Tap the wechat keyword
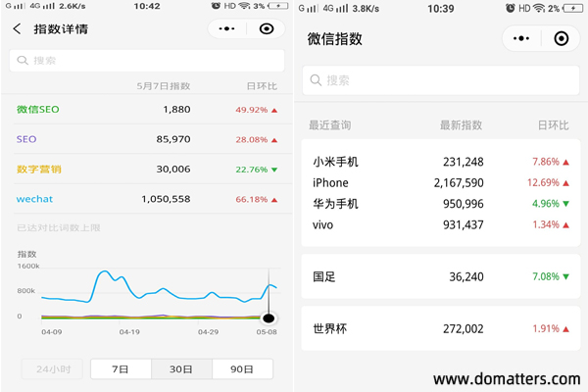 tap(34, 199)
